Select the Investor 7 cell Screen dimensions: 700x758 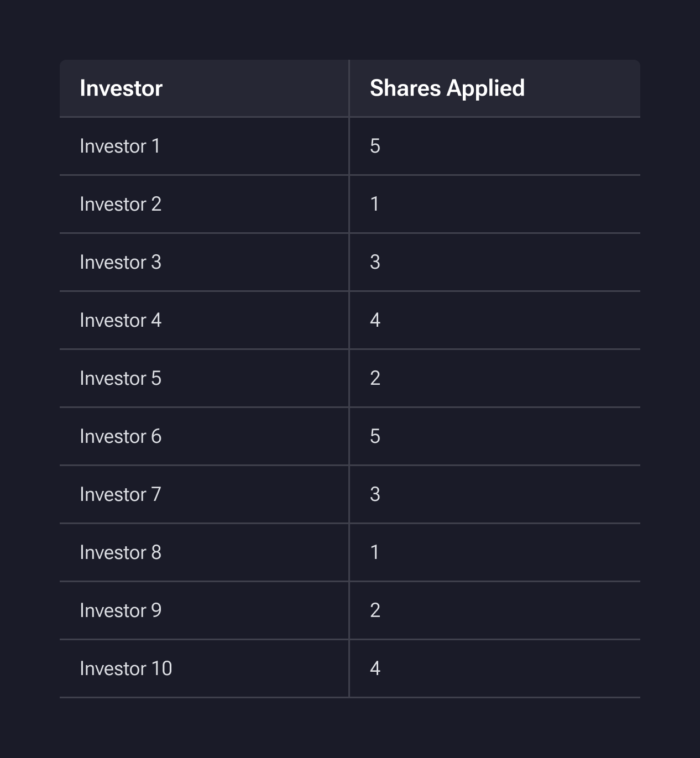coord(121,494)
